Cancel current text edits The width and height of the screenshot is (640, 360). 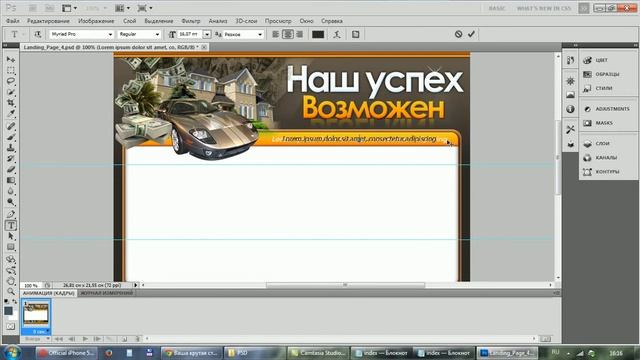point(458,34)
